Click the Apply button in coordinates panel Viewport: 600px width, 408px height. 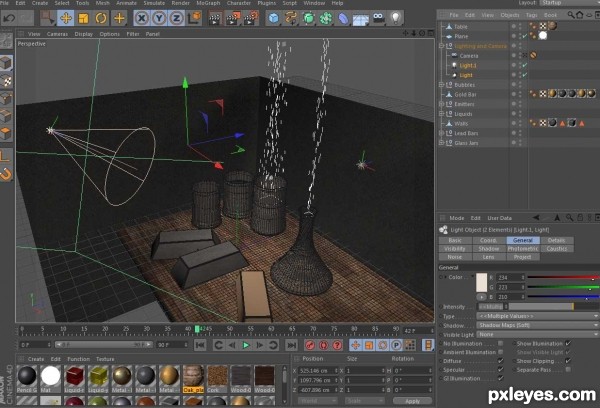click(x=412, y=401)
